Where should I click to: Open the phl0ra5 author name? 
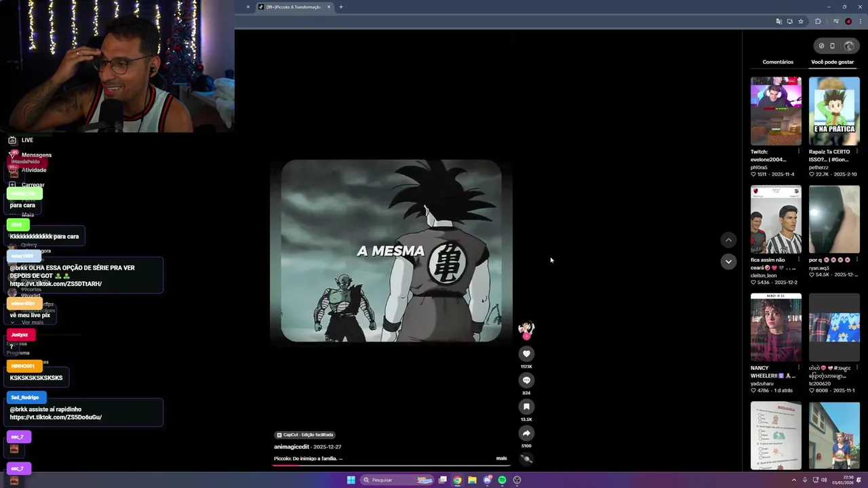point(759,167)
